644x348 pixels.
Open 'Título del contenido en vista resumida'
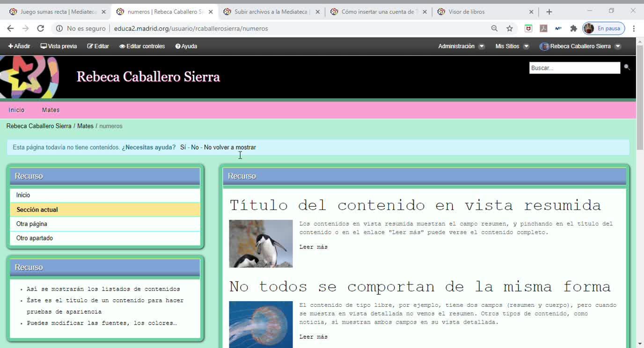click(415, 205)
